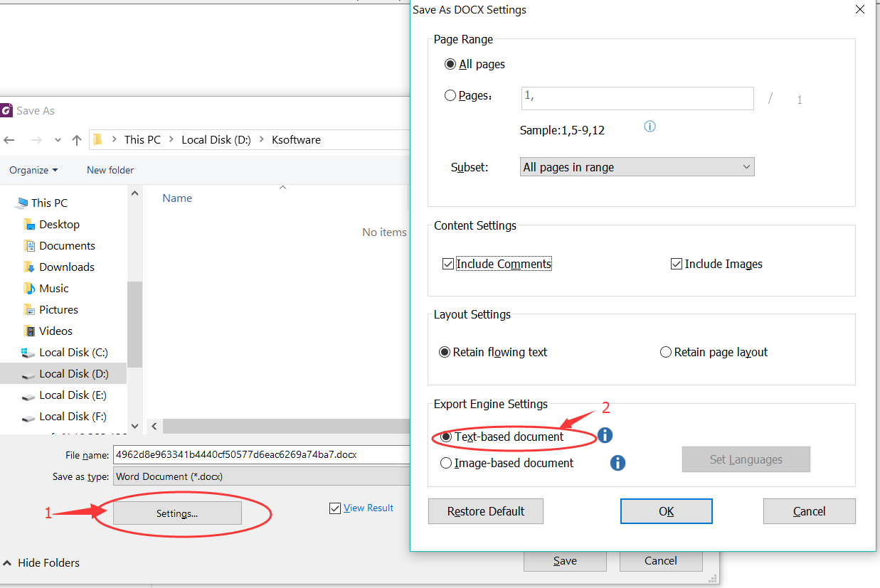Image resolution: width=880 pixels, height=588 pixels.
Task: Click the File name text field
Action: point(262,455)
